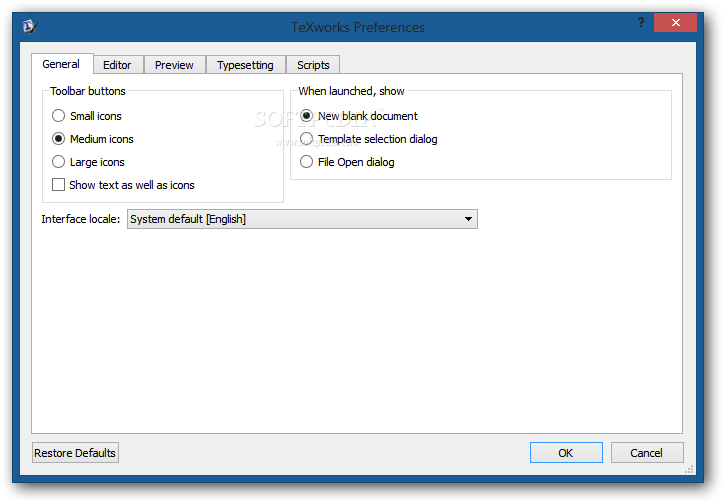
Task: Cancel the preferences dialog
Action: pos(647,453)
